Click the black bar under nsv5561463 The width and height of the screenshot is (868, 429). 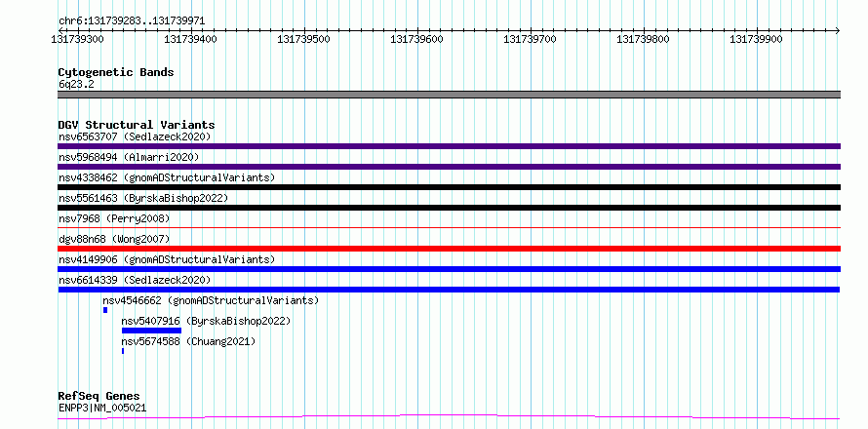pos(449,208)
